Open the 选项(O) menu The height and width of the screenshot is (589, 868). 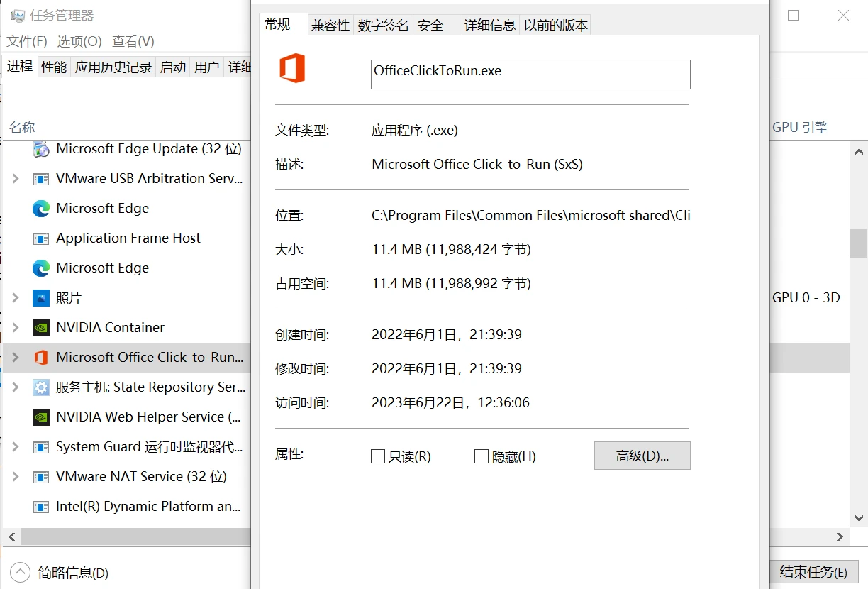click(79, 42)
